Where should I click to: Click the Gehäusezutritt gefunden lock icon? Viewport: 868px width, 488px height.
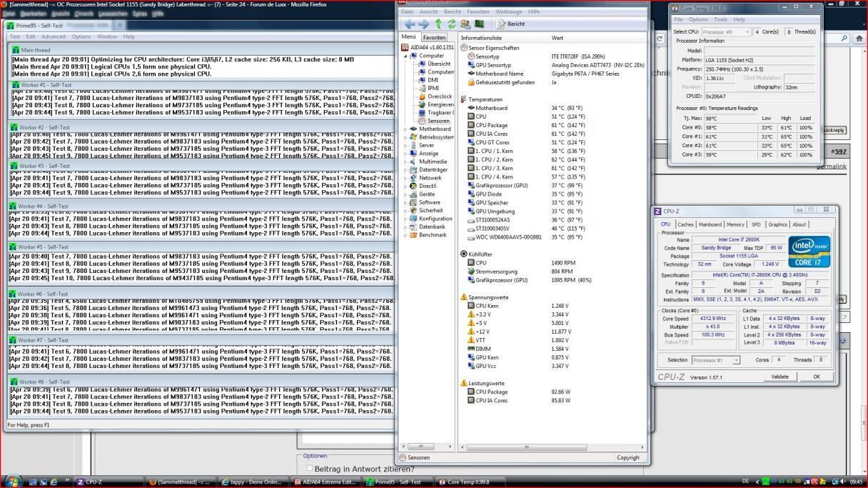click(471, 82)
